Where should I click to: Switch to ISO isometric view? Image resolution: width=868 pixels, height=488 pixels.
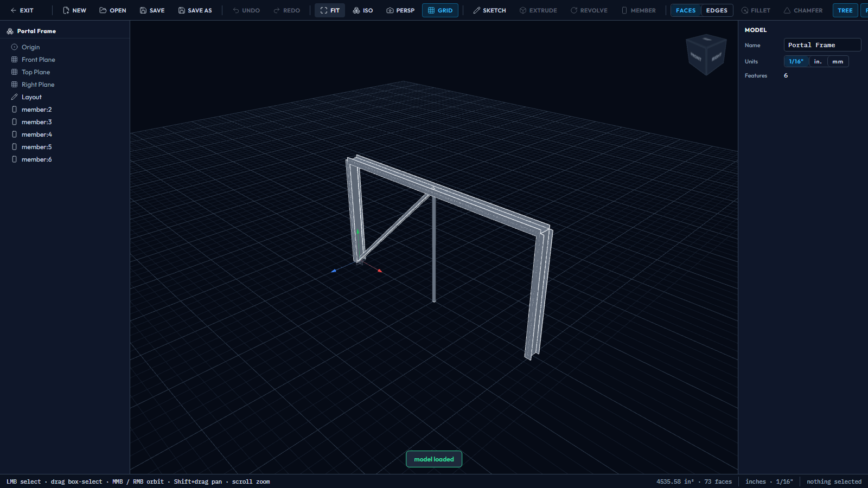(x=363, y=10)
